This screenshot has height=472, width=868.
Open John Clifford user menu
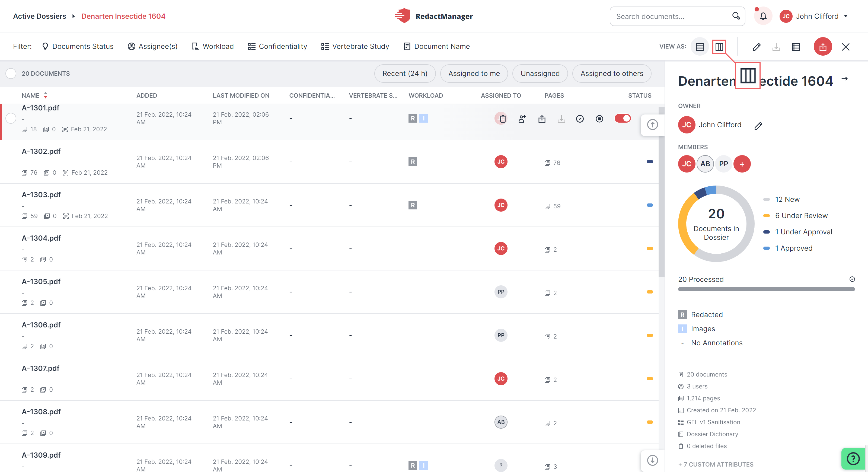pos(813,16)
